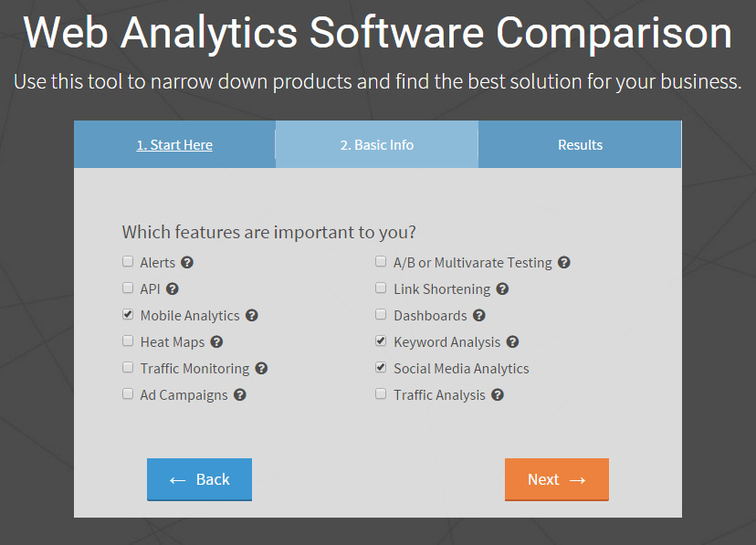
Task: Switch to the Results tab
Action: tap(580, 145)
